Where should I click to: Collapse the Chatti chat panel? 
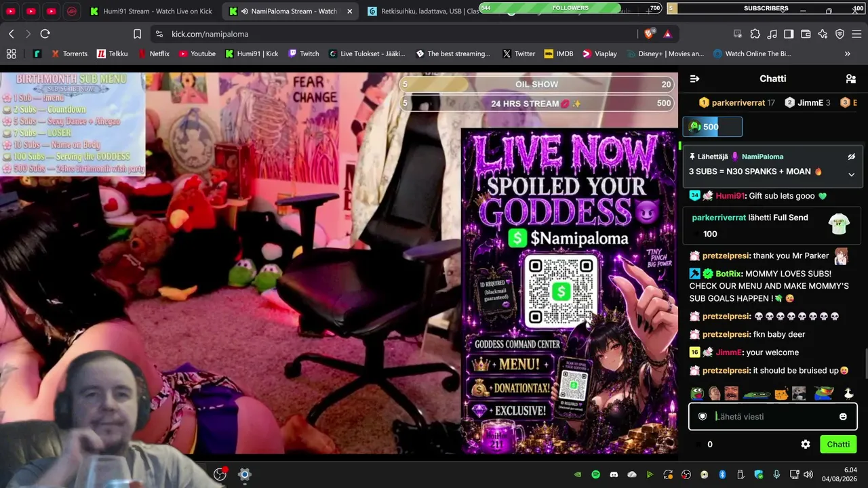694,79
